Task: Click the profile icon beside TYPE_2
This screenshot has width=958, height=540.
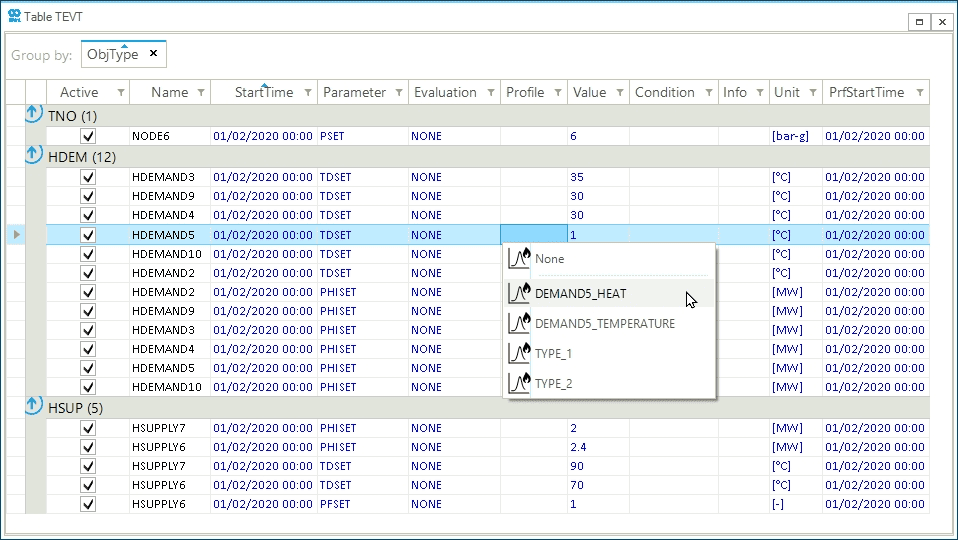Action: pos(519,383)
